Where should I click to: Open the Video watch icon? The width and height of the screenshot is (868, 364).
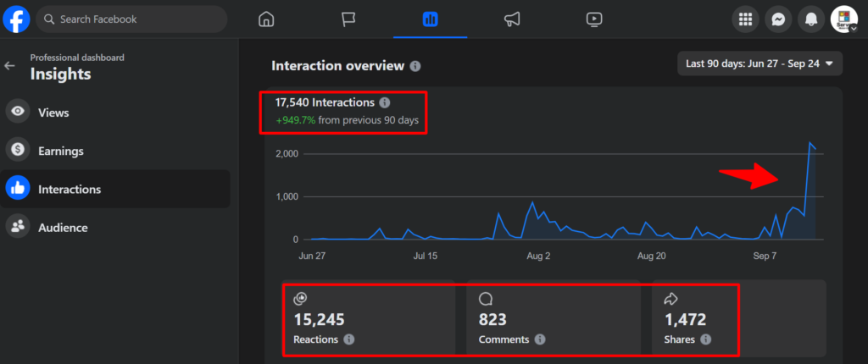[594, 19]
